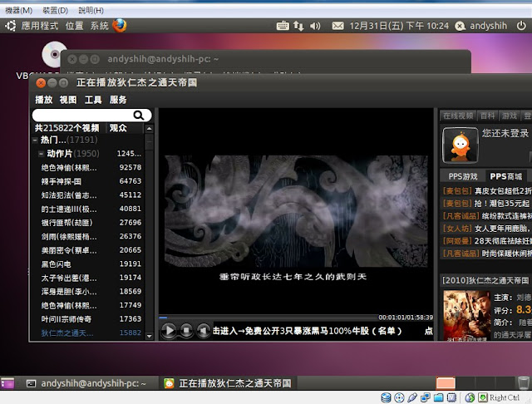The image size is (532, 404).
Task: Collapse the 热门 category tree node
Action: tap(35, 140)
